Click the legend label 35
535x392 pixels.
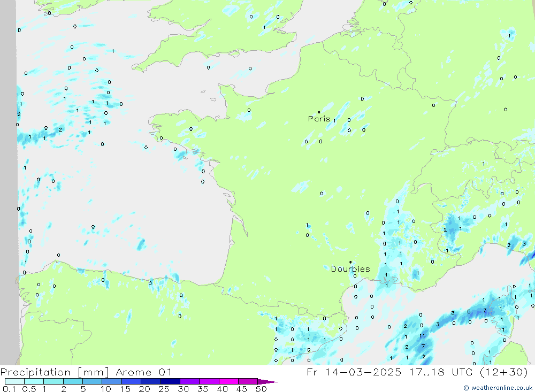(203, 389)
